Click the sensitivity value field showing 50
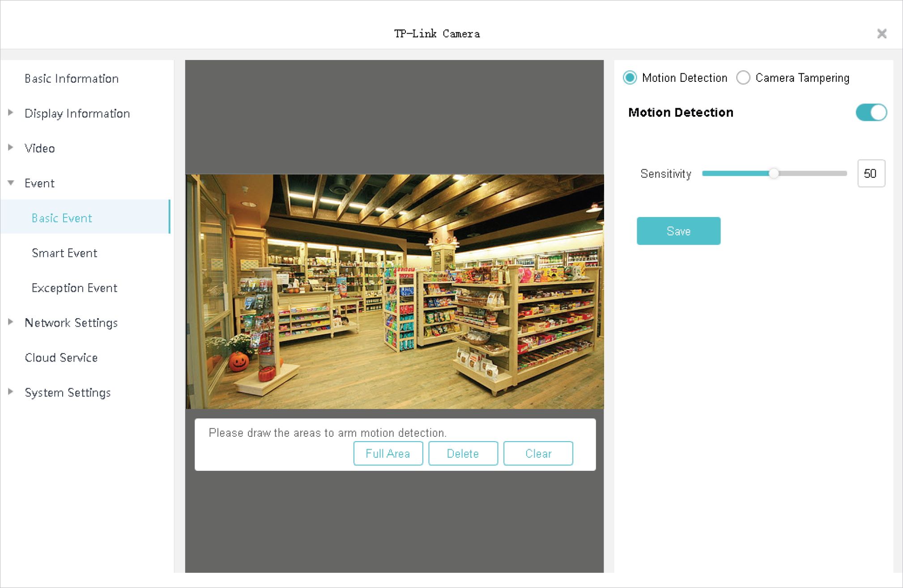903x588 pixels. coord(870,174)
